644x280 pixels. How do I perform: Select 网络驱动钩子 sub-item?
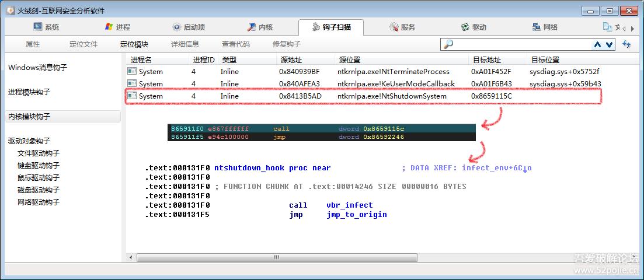click(39, 202)
